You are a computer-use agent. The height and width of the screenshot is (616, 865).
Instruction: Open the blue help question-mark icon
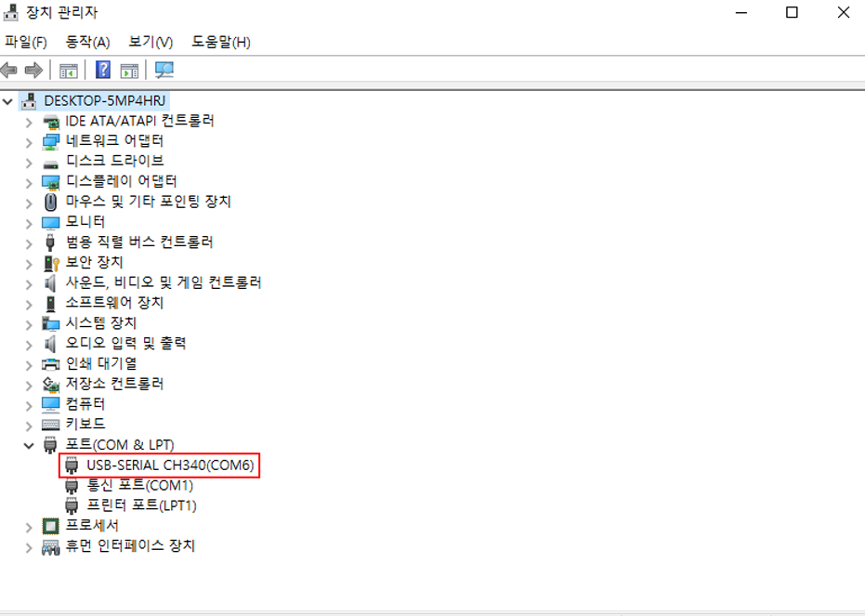[x=103, y=70]
